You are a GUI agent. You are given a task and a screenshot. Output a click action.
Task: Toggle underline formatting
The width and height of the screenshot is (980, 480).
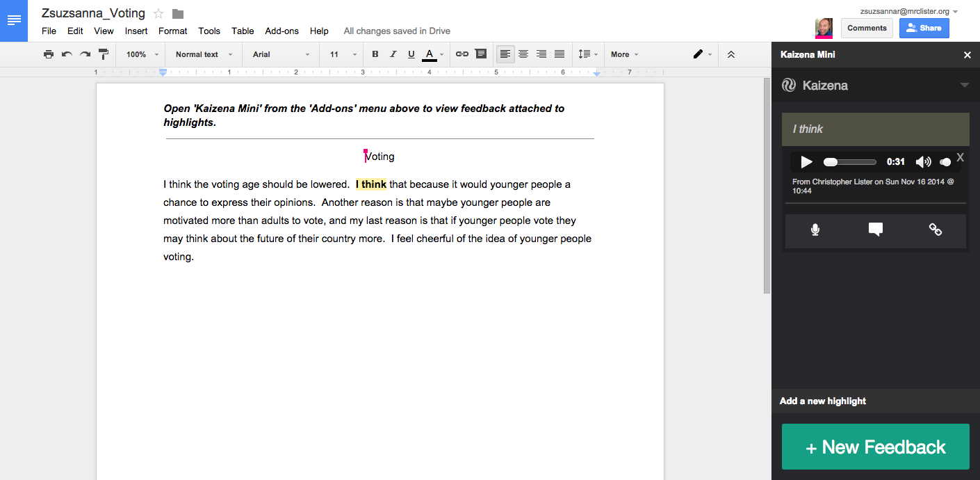[411, 54]
